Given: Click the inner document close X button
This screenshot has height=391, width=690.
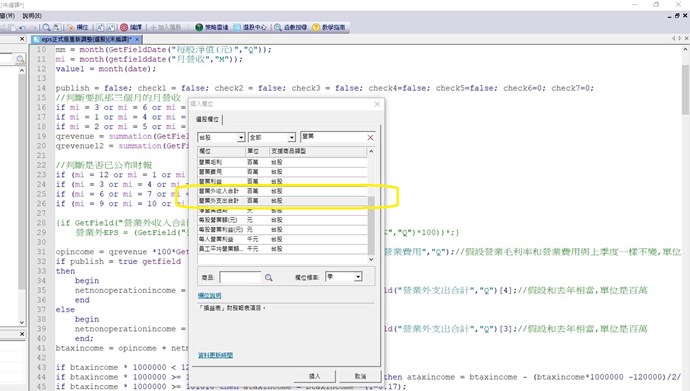Looking at the screenshot, I should click(685, 16).
